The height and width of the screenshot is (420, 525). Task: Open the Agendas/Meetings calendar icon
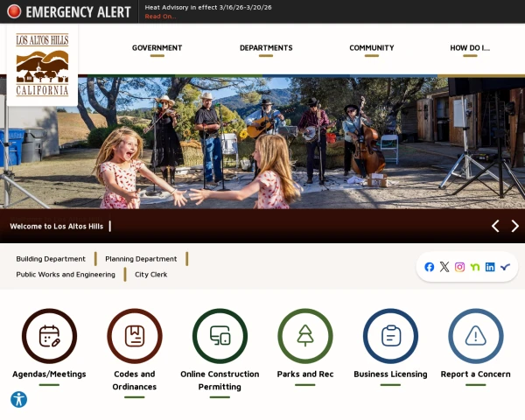49,336
